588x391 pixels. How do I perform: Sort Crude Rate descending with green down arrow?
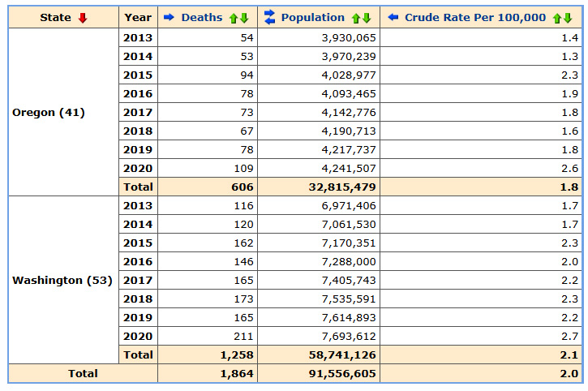pos(568,18)
